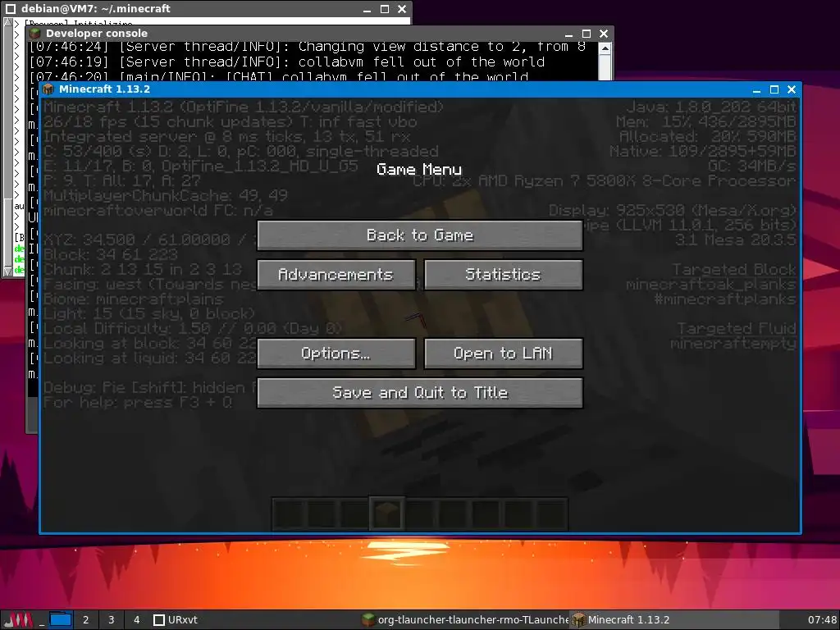Screen dimensions: 840x630
Task: Open the Statistics screen
Action: [x=503, y=275]
